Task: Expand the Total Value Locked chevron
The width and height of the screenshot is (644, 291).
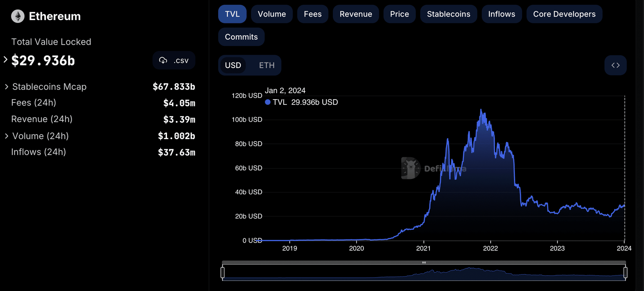Action: tap(5, 60)
